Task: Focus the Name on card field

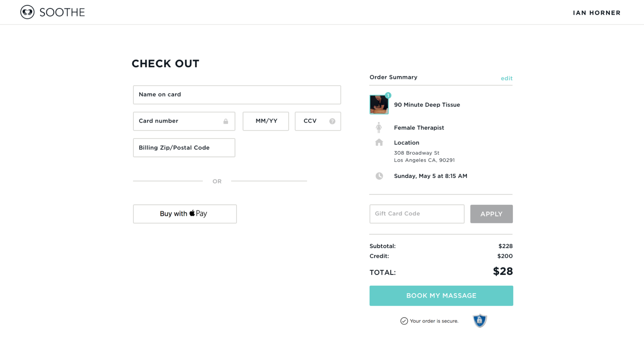Action: pos(237,95)
